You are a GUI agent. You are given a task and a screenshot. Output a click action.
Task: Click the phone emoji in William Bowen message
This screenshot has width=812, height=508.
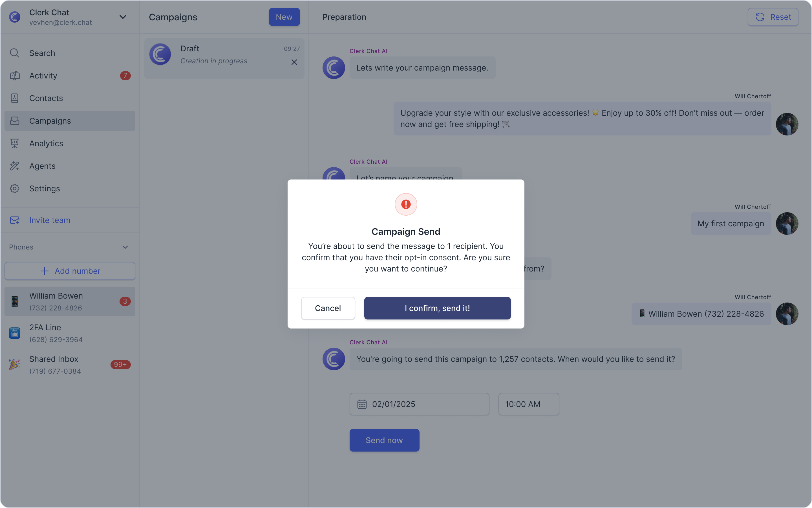click(x=642, y=314)
